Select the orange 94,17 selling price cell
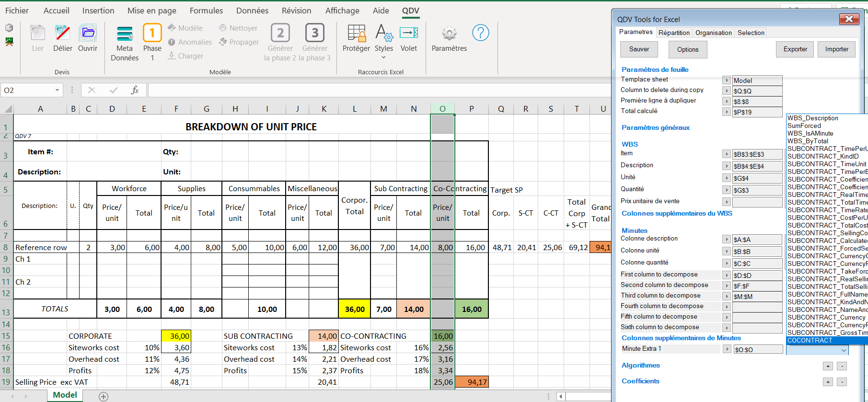868x402 pixels. tap(472, 382)
